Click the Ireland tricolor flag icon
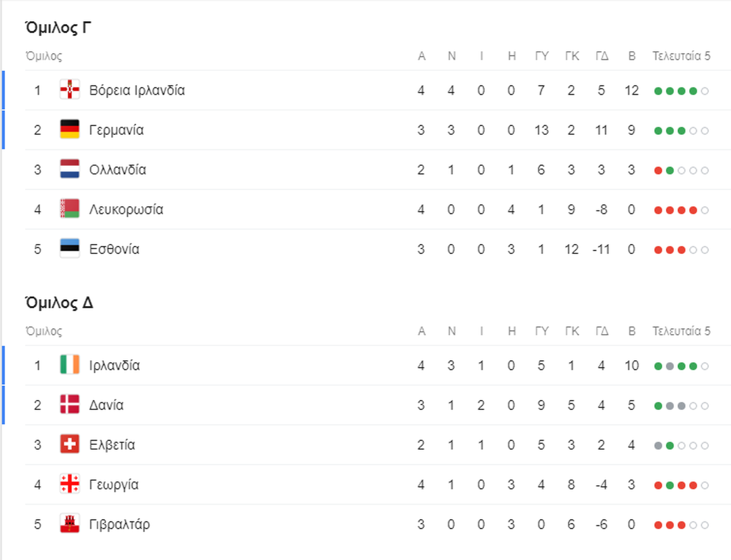 point(70,364)
